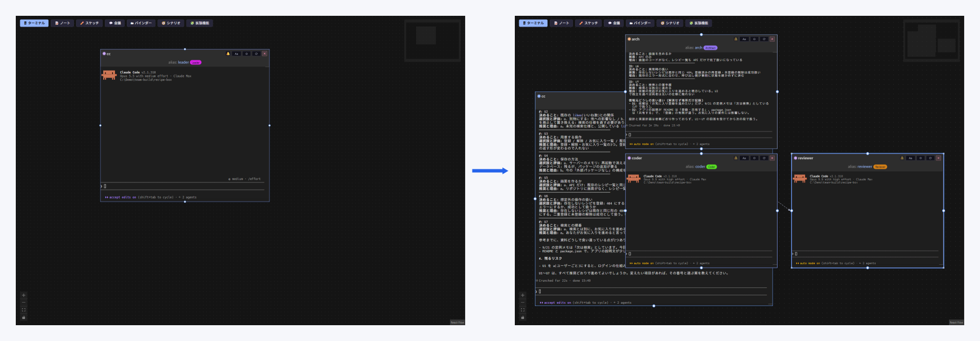Viewport: 980px width, 341px height.
Task: Click the bell icon in the left cc leader window
Action: (228, 54)
